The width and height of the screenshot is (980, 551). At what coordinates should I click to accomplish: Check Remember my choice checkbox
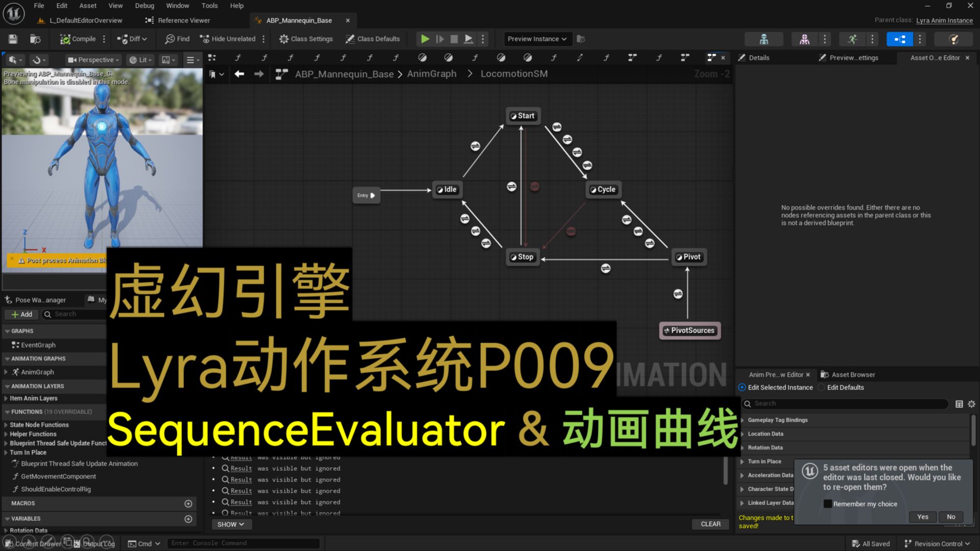[828, 504]
